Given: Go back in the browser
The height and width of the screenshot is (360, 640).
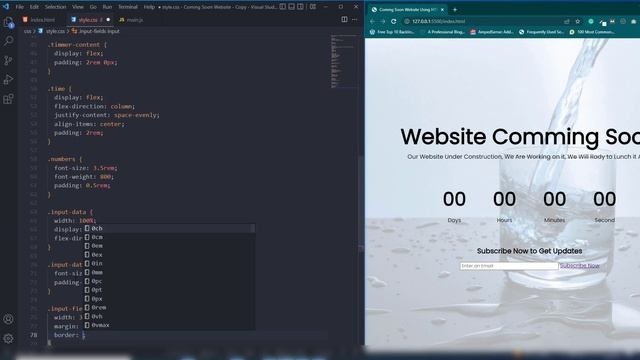Looking at the screenshot, I should click(x=372, y=21).
